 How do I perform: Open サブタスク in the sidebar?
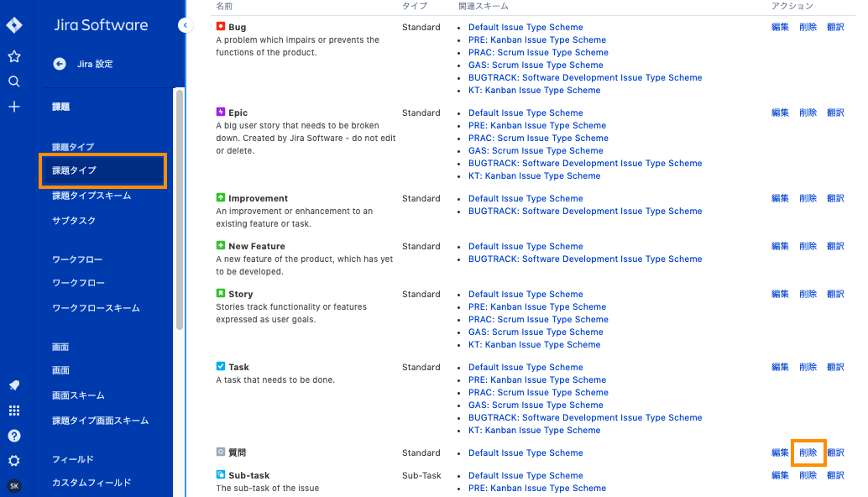click(74, 220)
